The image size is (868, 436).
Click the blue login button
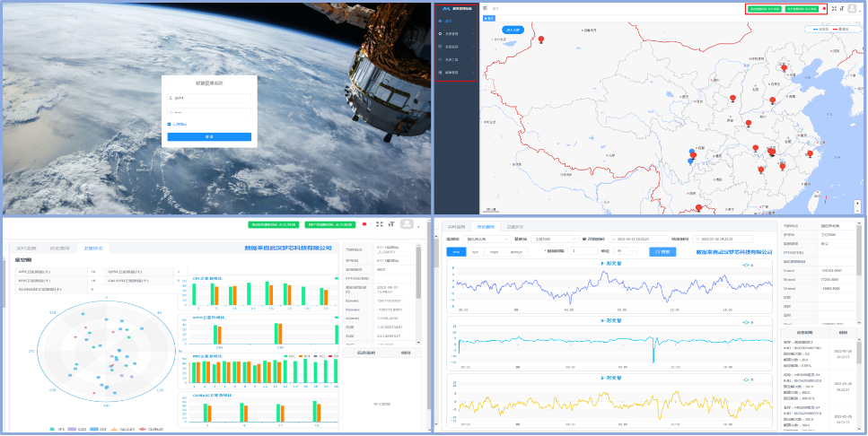pyautogui.click(x=209, y=136)
